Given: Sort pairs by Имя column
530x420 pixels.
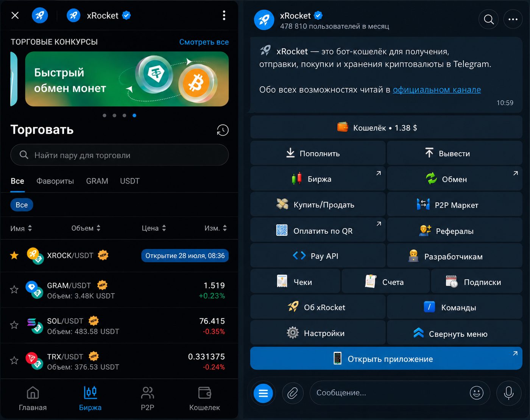Looking at the screenshot, I should tap(21, 228).
